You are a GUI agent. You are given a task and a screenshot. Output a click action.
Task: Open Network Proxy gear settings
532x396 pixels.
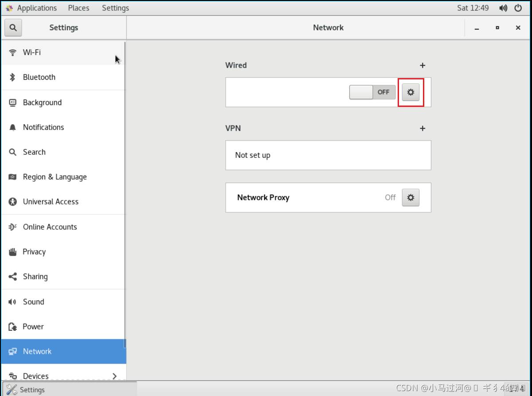(x=411, y=197)
